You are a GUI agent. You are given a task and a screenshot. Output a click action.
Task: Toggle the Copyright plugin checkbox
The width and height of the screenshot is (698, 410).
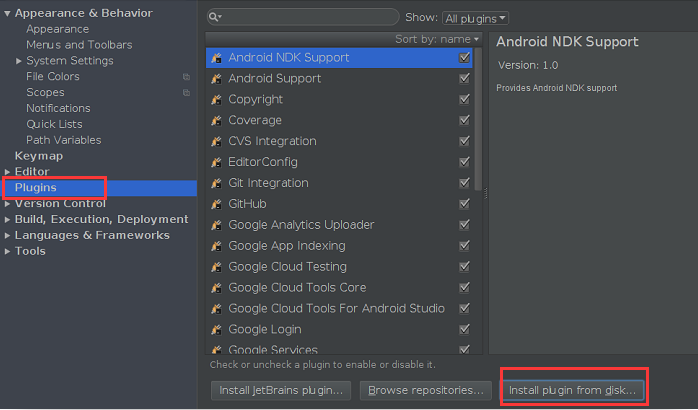coord(464,99)
